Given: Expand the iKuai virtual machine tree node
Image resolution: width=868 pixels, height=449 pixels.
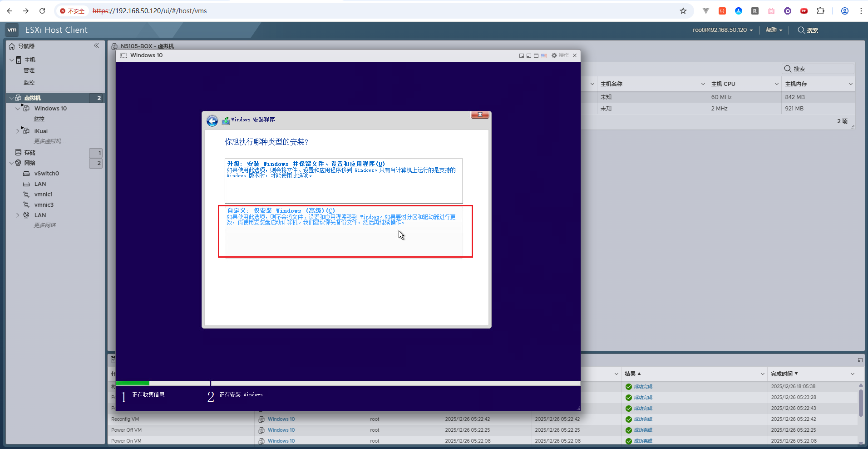Looking at the screenshot, I should [18, 131].
